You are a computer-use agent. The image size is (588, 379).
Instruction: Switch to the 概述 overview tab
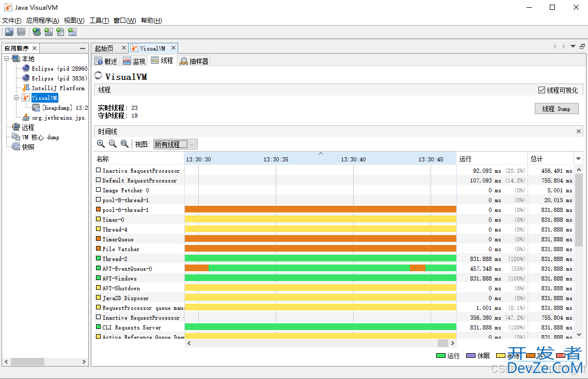pyautogui.click(x=106, y=61)
